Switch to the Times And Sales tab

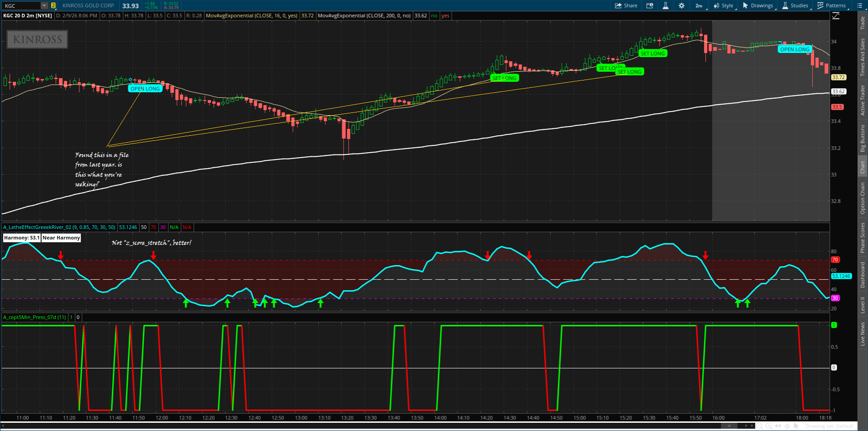point(863,57)
